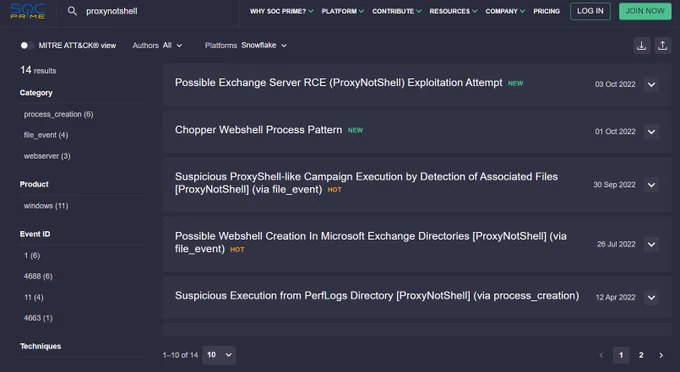Click the 26 Jul 2022 date

pos(616,244)
